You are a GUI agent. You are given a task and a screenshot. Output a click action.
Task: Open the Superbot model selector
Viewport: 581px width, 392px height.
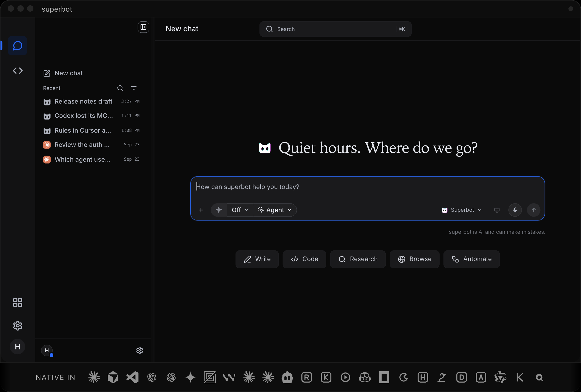pyautogui.click(x=461, y=210)
